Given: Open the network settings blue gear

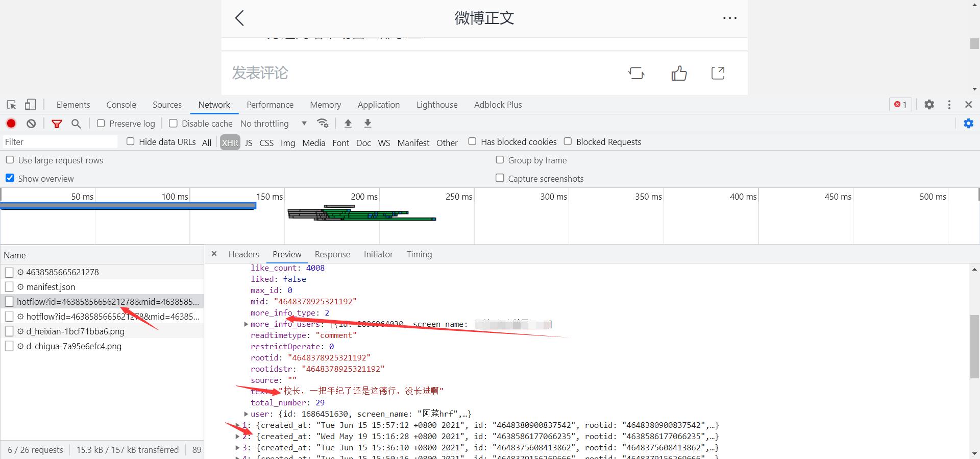Looking at the screenshot, I should pyautogui.click(x=968, y=124).
